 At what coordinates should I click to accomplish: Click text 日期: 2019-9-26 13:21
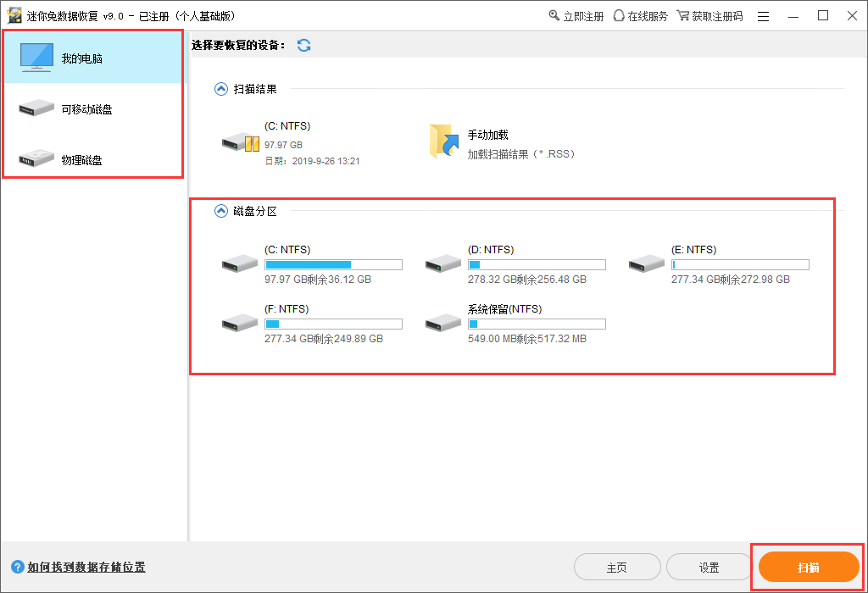pyautogui.click(x=312, y=161)
